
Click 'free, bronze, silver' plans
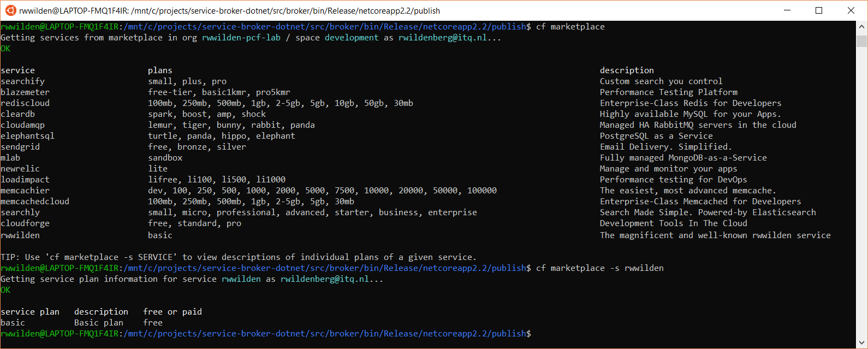coord(197,147)
